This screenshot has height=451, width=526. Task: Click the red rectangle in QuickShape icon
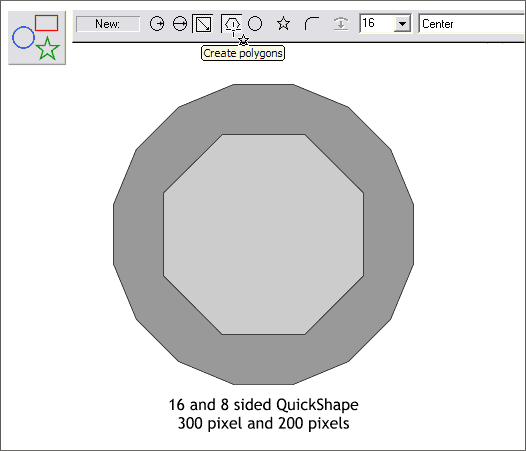click(x=46, y=23)
